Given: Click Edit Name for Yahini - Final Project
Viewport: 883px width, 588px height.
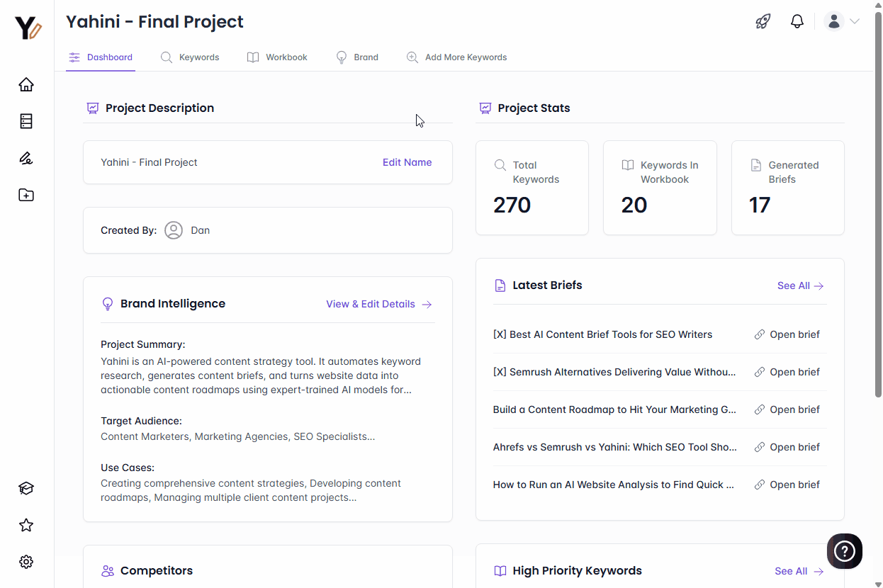Looking at the screenshot, I should click(407, 162).
